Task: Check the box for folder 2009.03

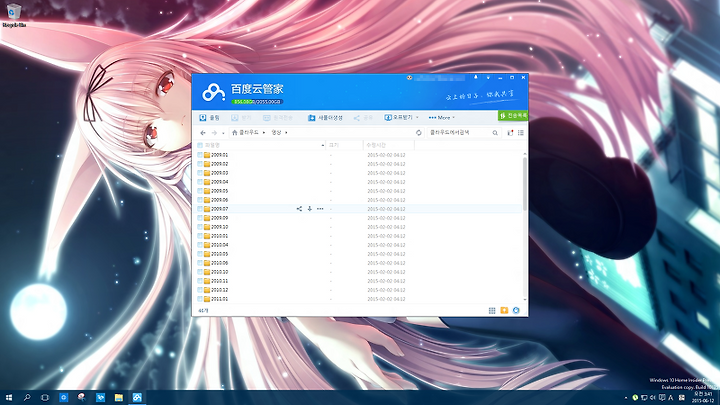Action: [200, 173]
